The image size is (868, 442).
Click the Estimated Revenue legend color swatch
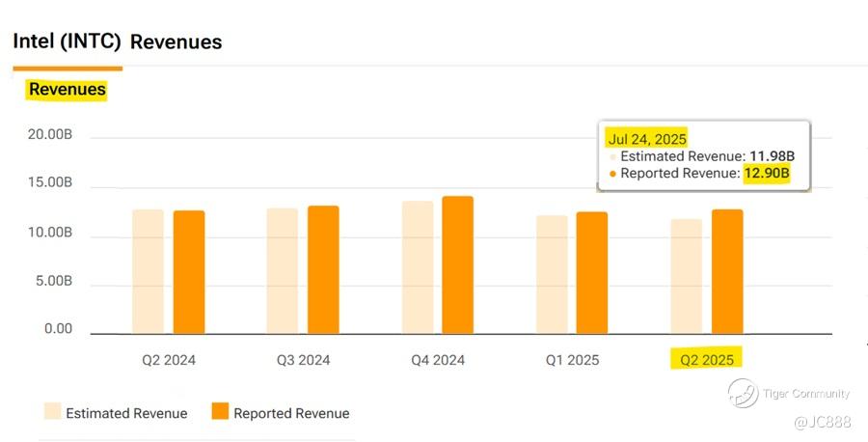pyautogui.click(x=53, y=411)
